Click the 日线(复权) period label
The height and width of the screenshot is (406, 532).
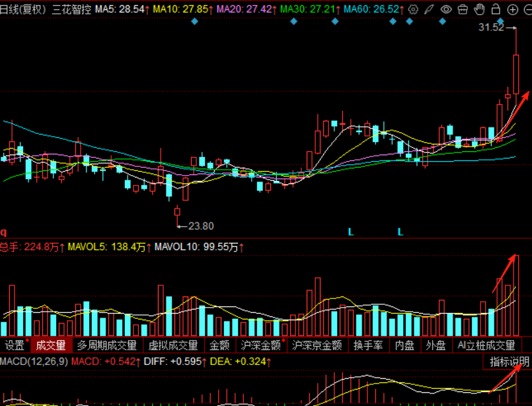pyautogui.click(x=22, y=9)
